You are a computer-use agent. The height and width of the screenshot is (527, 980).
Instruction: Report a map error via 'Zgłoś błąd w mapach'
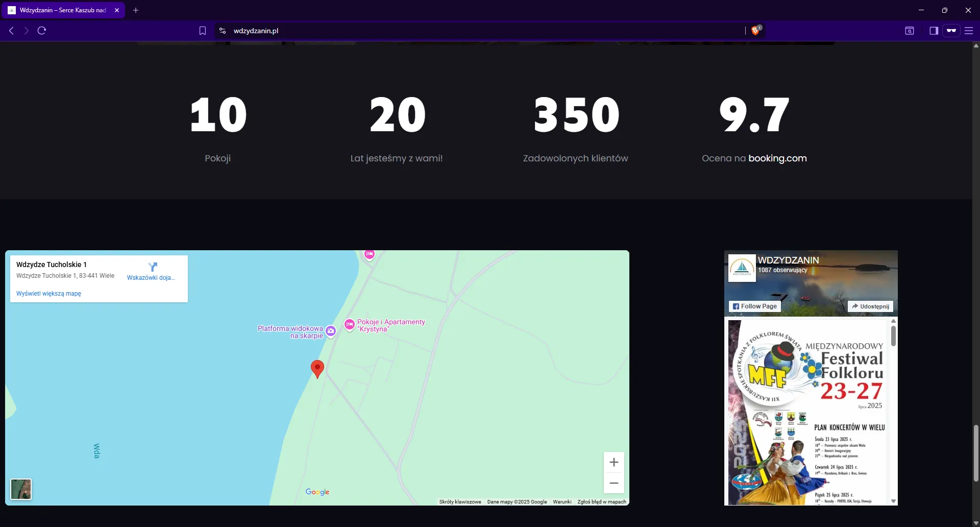(601, 501)
